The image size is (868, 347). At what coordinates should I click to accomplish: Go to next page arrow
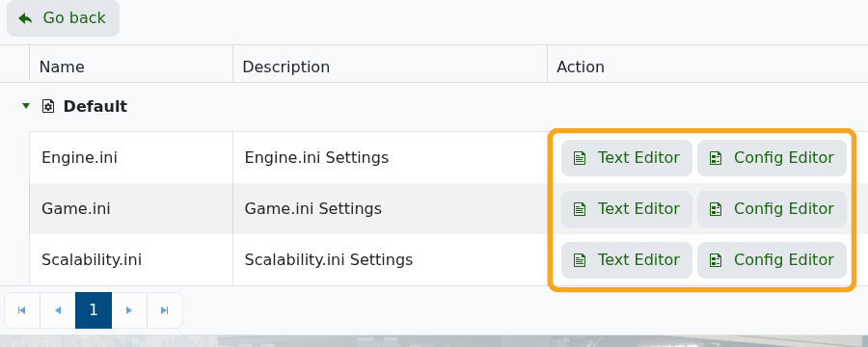129,310
